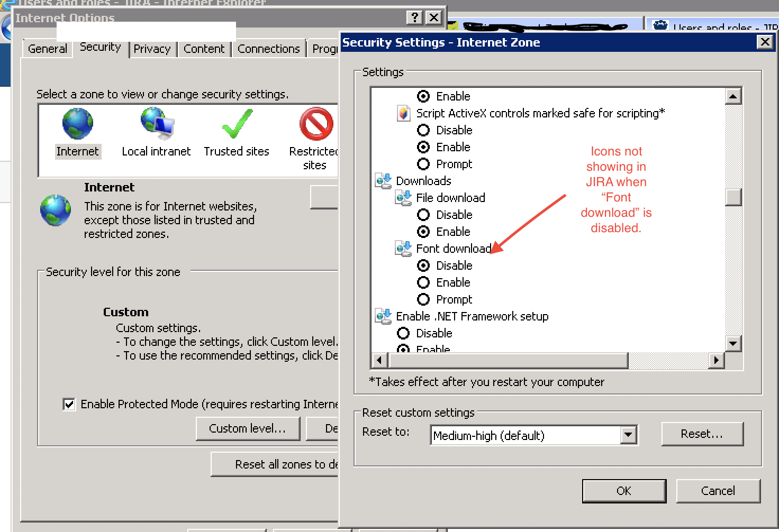779x532 pixels.
Task: Select the Trusted sites checkmark icon
Action: click(236, 123)
